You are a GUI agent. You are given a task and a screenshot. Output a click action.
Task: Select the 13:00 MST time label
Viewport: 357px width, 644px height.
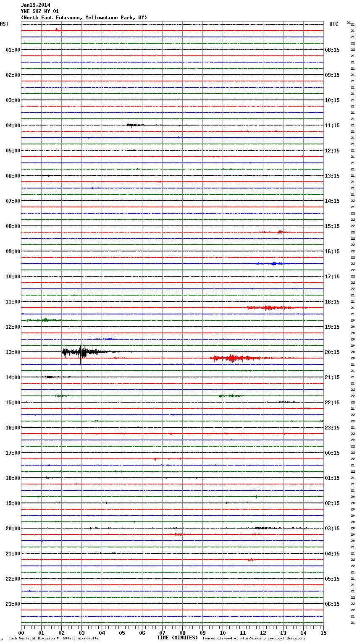click(x=13, y=352)
